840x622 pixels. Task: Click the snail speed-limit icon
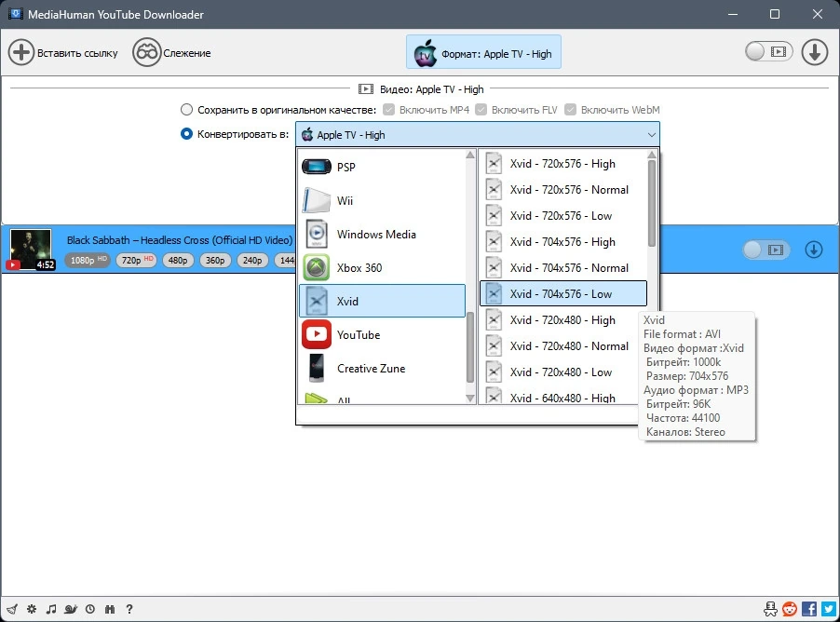tap(71, 609)
